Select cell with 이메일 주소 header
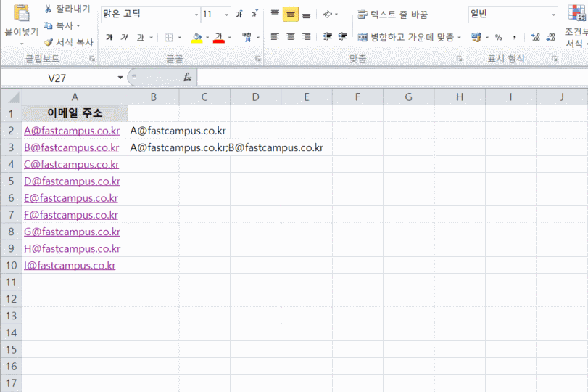 [75, 113]
